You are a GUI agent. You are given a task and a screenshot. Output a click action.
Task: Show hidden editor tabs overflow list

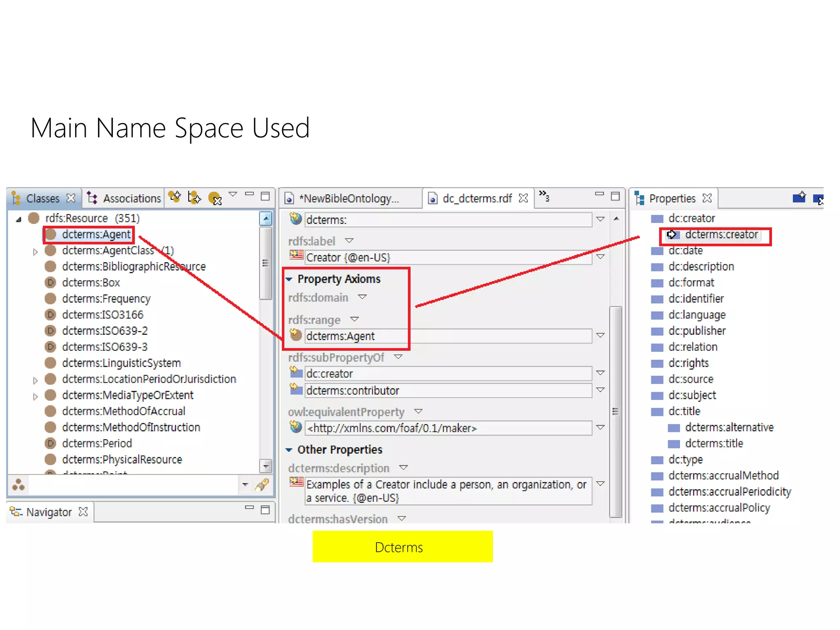[x=544, y=196]
